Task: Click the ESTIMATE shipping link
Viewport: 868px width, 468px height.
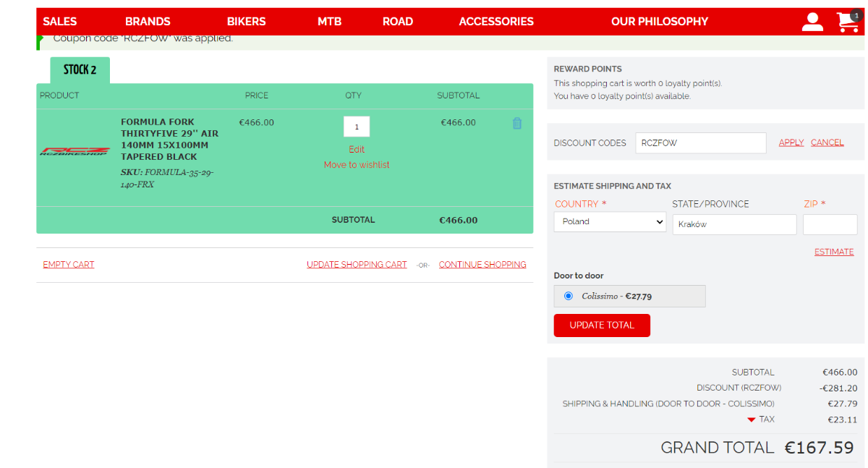Action: 833,252
